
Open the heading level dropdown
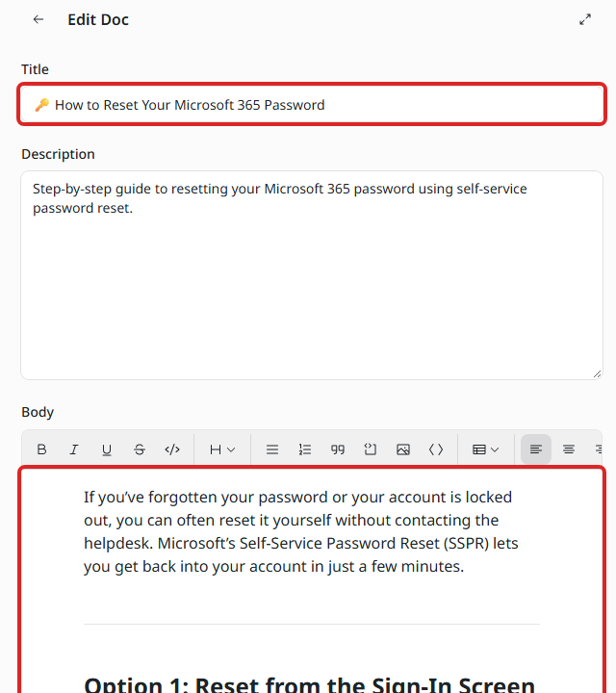[x=222, y=449]
